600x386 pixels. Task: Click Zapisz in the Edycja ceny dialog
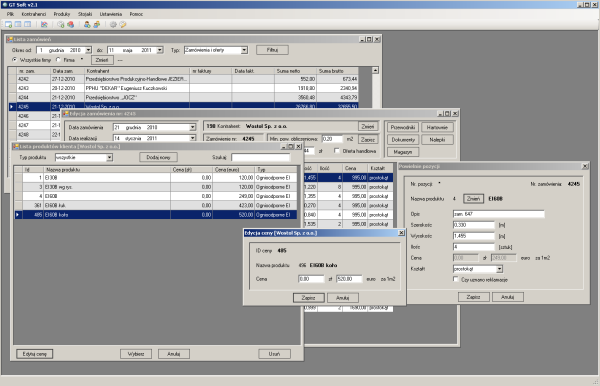tap(308, 298)
